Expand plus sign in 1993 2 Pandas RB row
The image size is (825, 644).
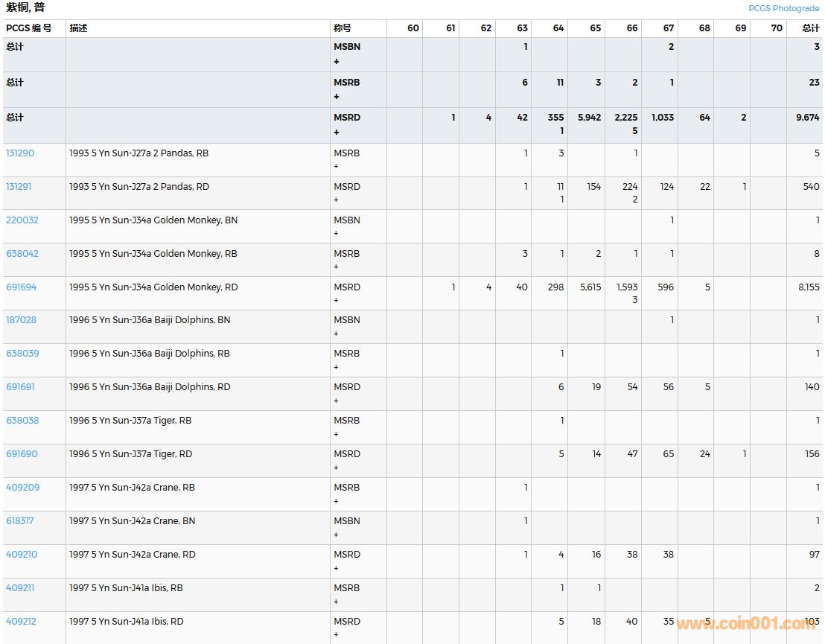click(336, 167)
